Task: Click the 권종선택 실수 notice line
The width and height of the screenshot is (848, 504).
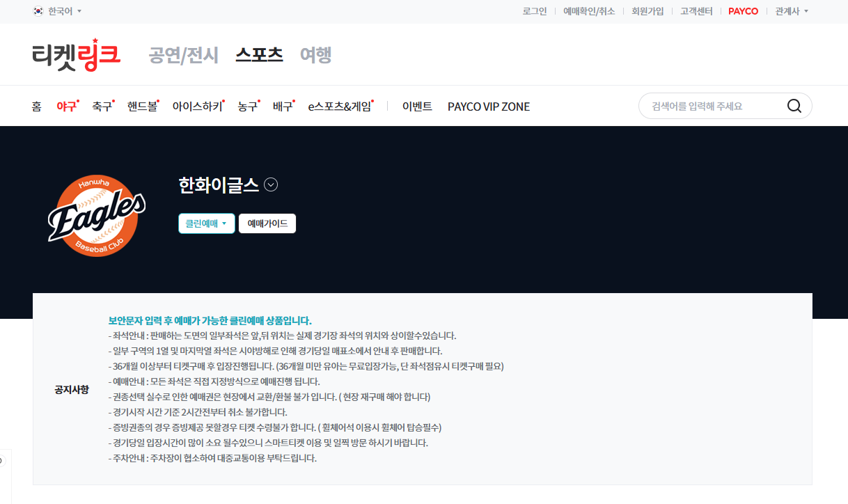Action: [x=269, y=397]
